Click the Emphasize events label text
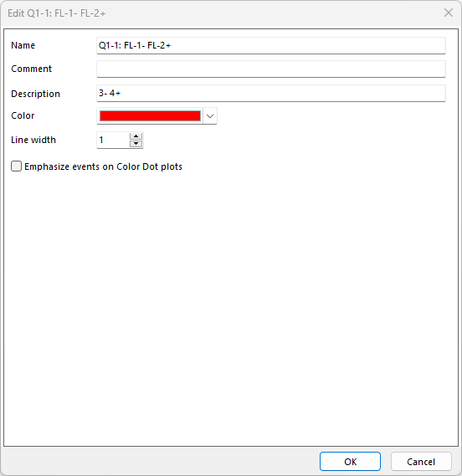 (103, 166)
